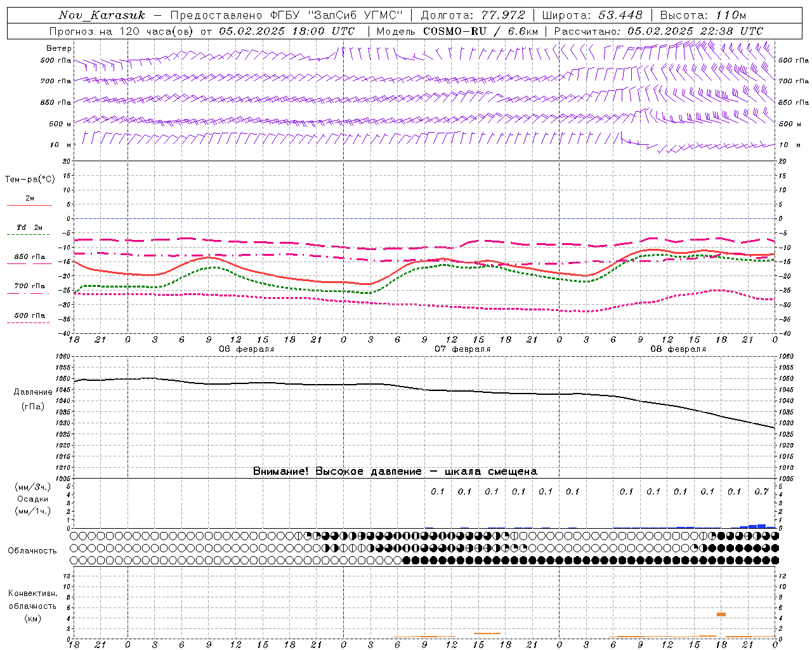This screenshot has height=650, width=812.
Task: Click the Ветер panel label
Action: tap(59, 48)
